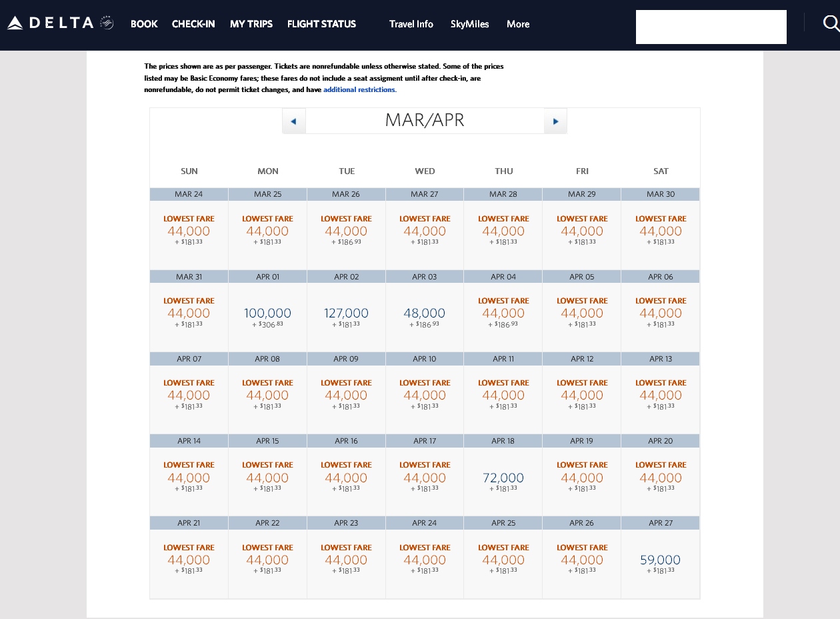Screen dimensions: 840x619
Task: Choose the 127,000 mile fare on APR 02
Action: click(346, 312)
